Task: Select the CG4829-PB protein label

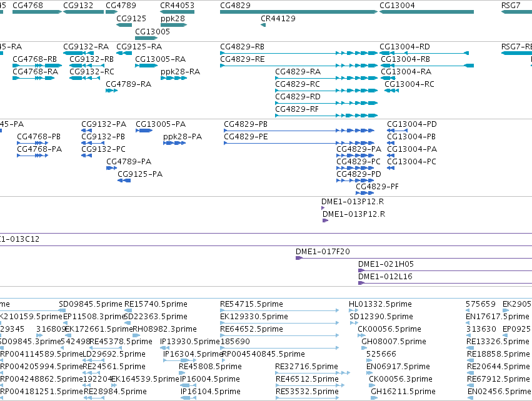Action: coord(246,124)
